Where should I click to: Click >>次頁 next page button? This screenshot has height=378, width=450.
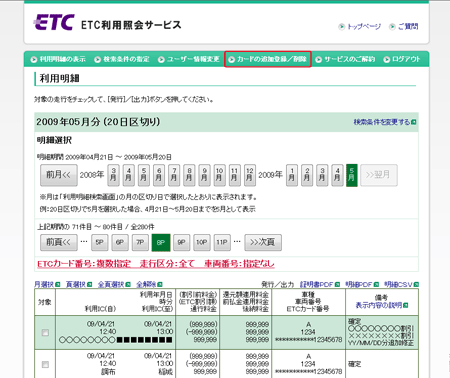263,242
